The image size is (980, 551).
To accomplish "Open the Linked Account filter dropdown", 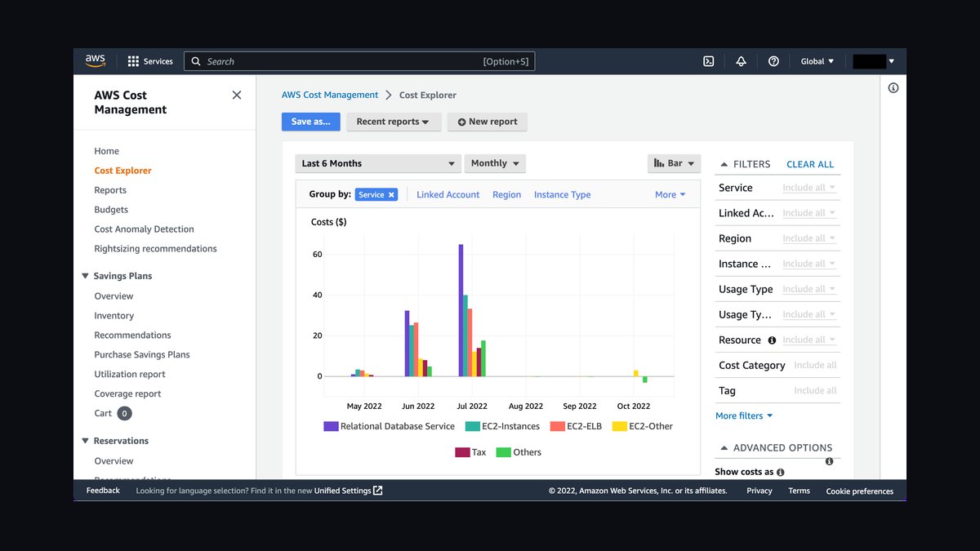I will (x=808, y=213).
